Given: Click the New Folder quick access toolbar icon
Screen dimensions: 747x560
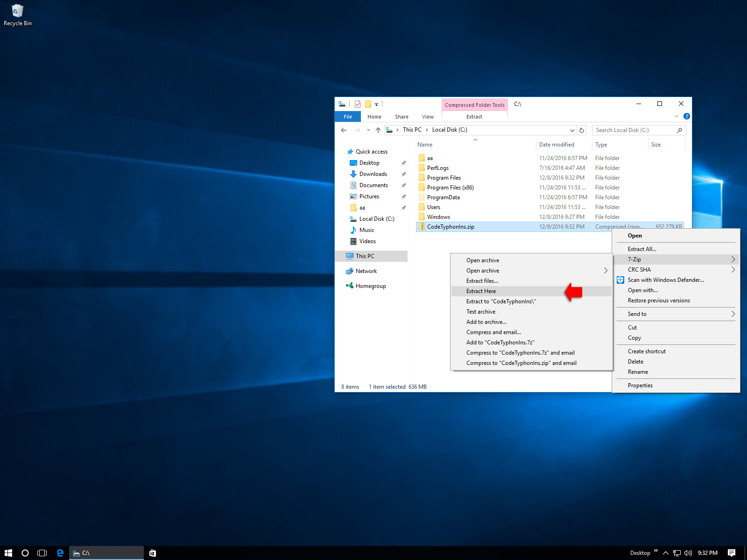Looking at the screenshot, I should click(x=368, y=104).
